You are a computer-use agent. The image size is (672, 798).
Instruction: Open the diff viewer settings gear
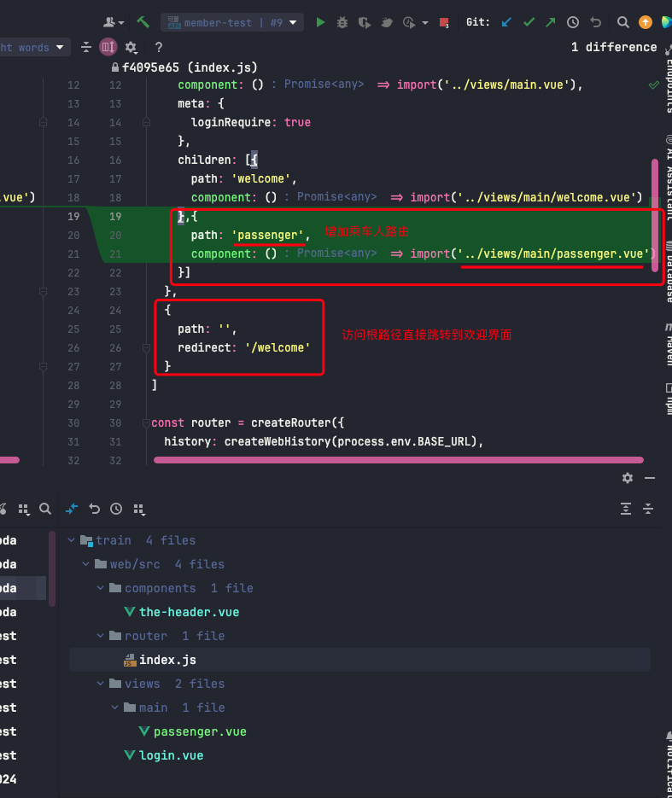(x=131, y=47)
